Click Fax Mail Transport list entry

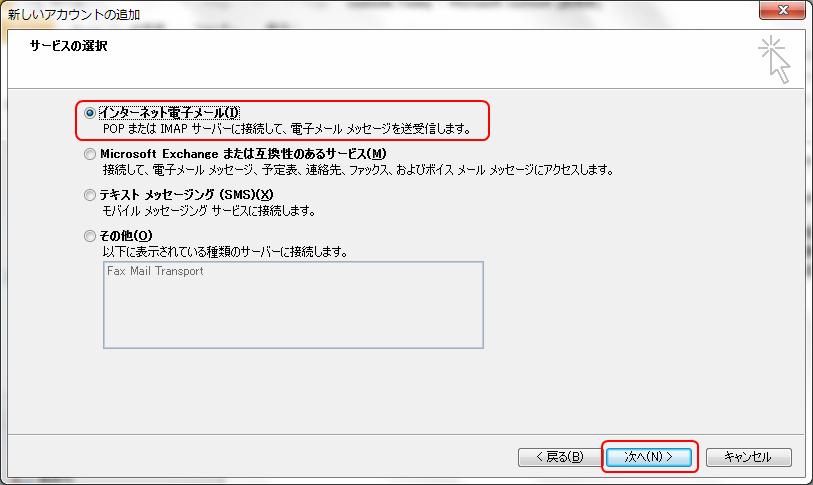(x=155, y=271)
